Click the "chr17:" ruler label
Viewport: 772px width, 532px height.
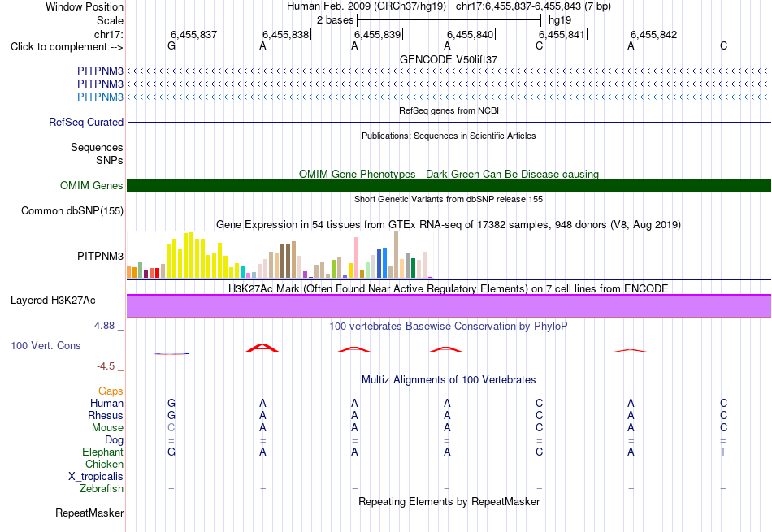pos(108,34)
